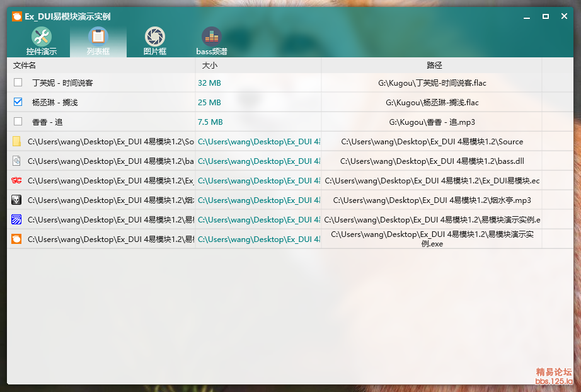Click the yellow folder icon in Source row

coord(17,141)
